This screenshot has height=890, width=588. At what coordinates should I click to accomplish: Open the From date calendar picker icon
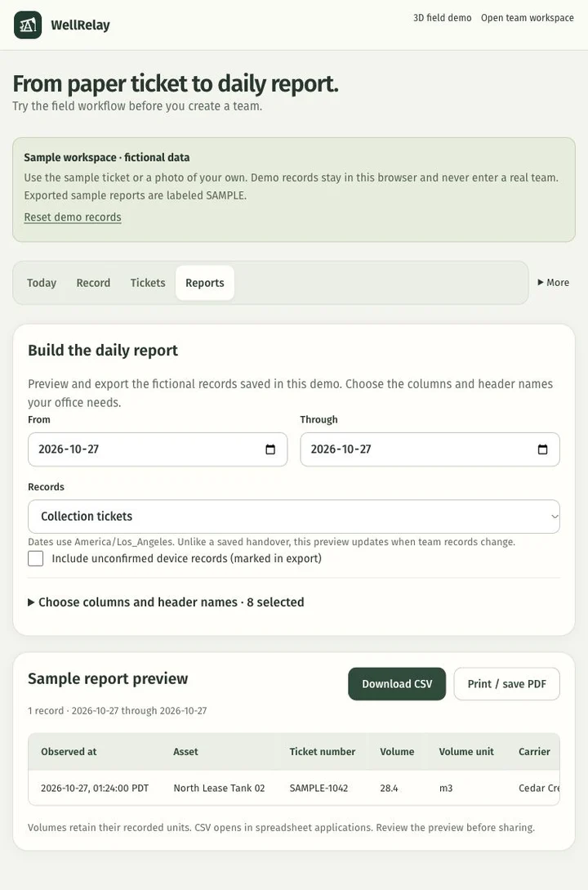[270, 449]
